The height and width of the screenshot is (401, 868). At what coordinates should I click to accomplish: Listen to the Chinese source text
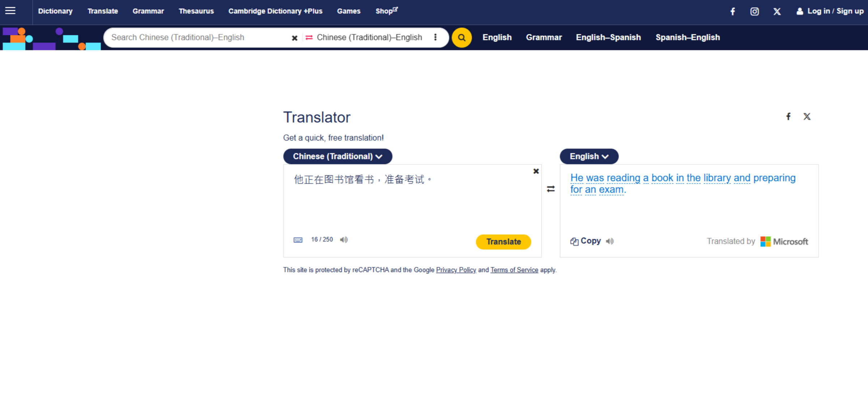(344, 240)
